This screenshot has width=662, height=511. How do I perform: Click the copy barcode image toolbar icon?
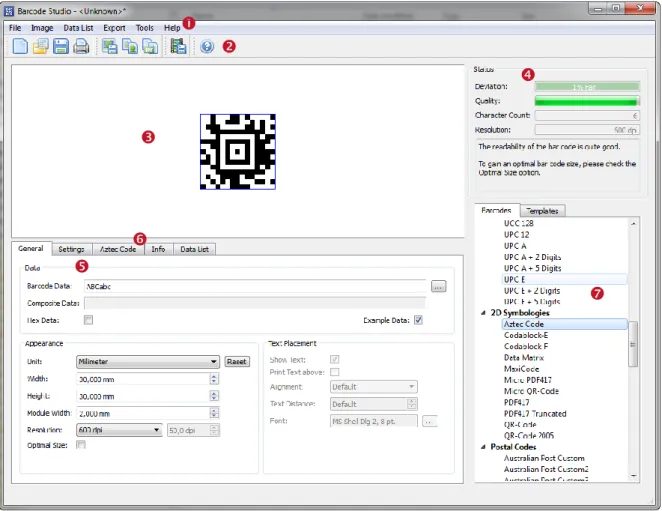click(130, 46)
